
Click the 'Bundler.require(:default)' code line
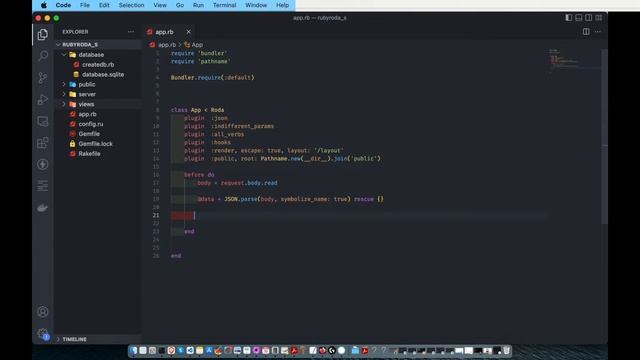tap(213, 78)
